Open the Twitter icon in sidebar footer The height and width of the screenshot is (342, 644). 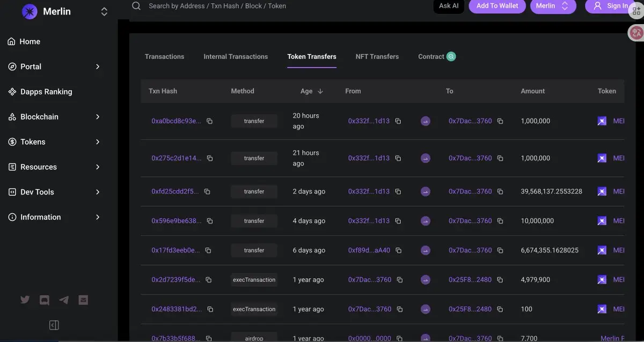point(25,300)
